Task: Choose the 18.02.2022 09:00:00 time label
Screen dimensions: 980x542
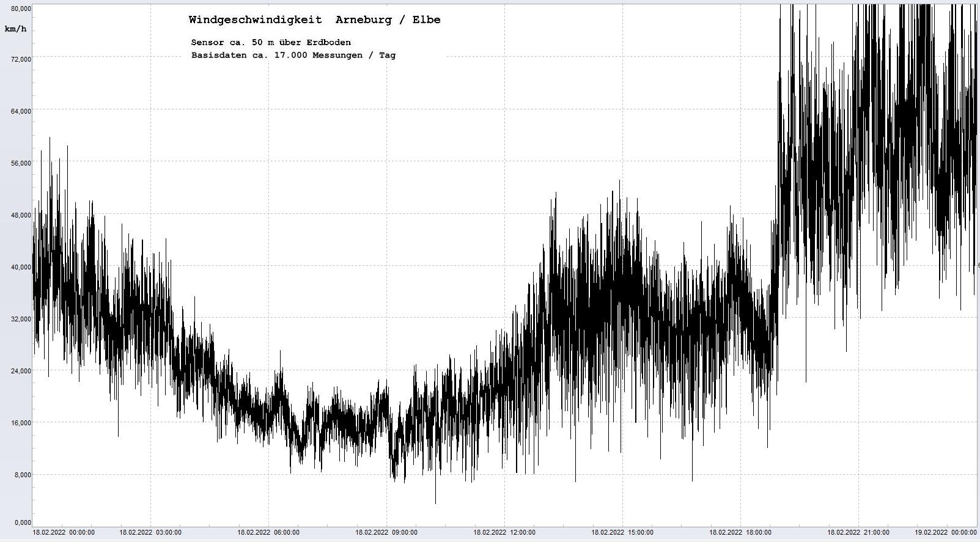Action: point(386,533)
